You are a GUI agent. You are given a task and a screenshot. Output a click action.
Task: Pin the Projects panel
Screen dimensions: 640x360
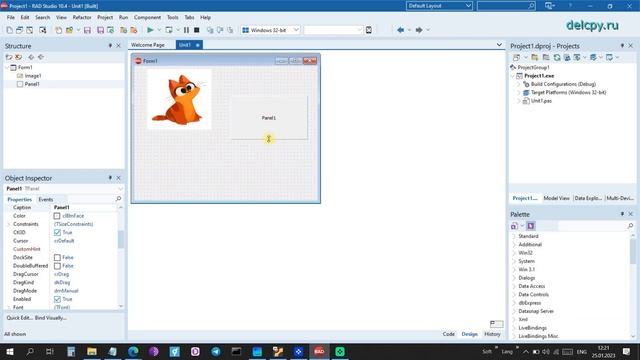pos(622,46)
